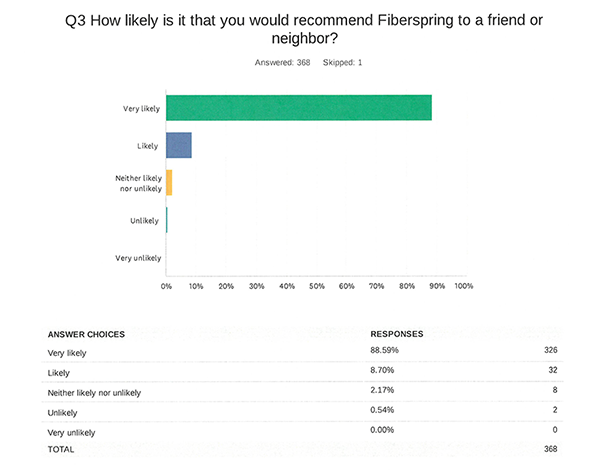Click the yellow Neither likely nor unlikely bar
The width and height of the screenshot is (600, 470).
pos(169,182)
